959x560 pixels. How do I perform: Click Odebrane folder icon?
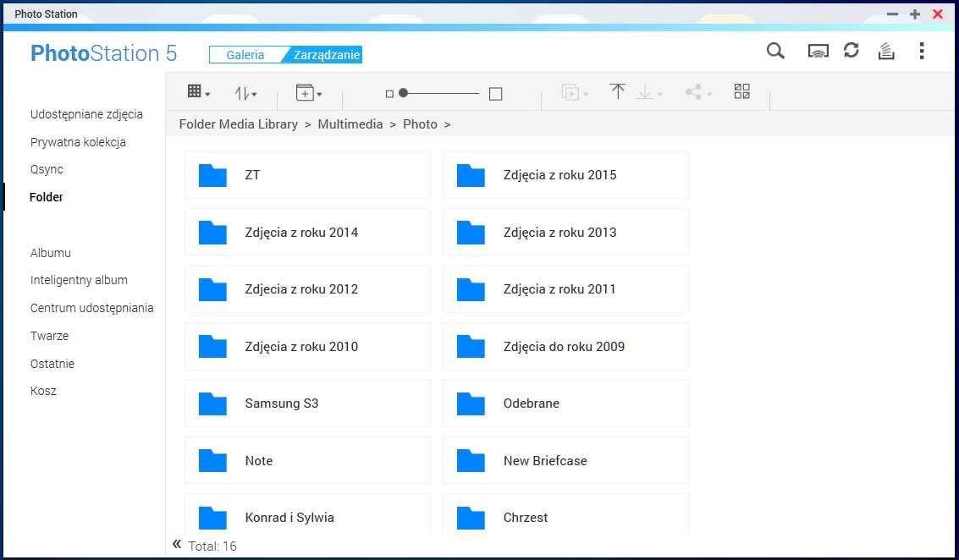[471, 404]
